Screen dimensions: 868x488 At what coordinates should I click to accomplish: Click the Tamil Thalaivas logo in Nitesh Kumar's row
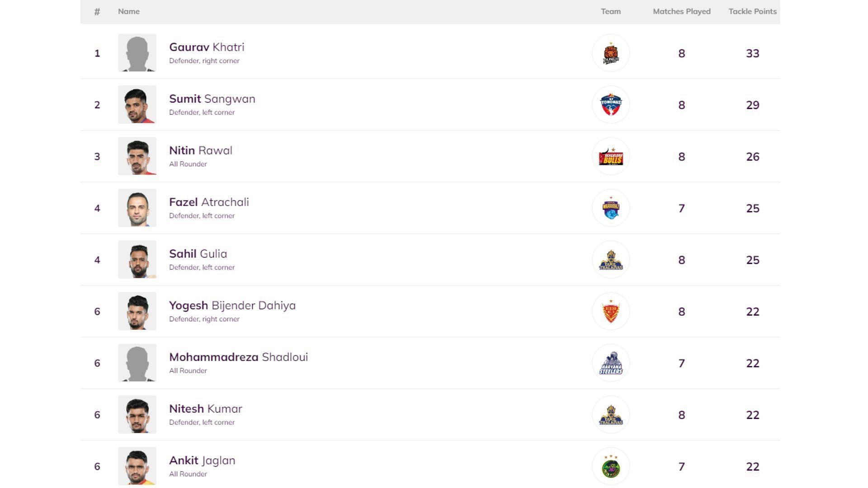pyautogui.click(x=611, y=415)
